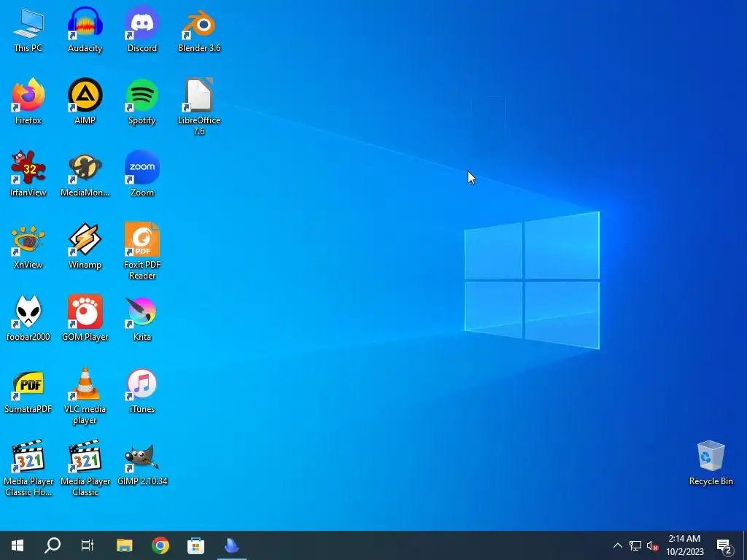Select the Media Player Classic Home Cinema shortcut

coord(28,468)
